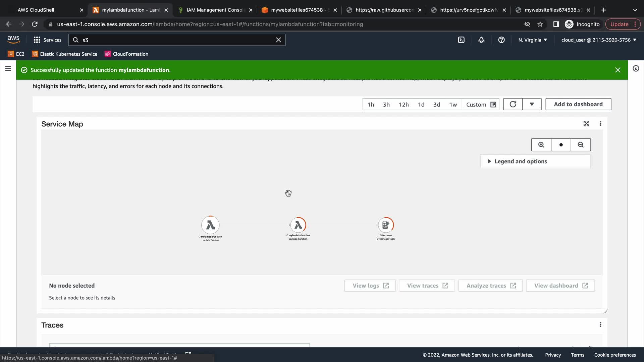
Task: Open the N. Virginia region dropdown
Action: [x=533, y=40]
